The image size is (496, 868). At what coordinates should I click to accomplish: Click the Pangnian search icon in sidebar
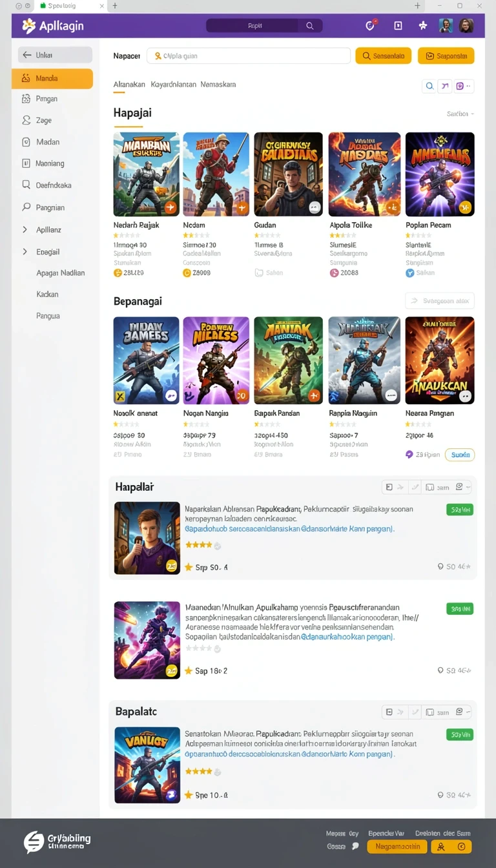(x=26, y=207)
